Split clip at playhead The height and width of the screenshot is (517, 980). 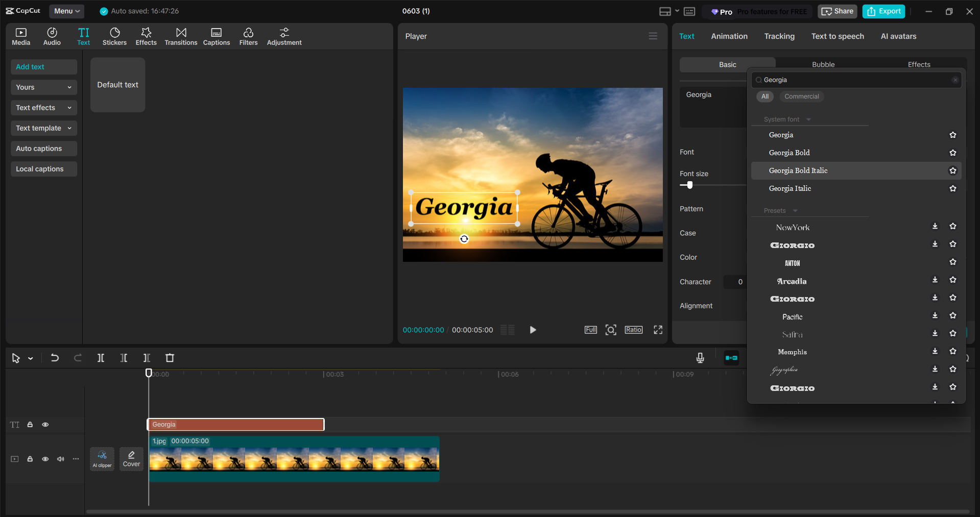[101, 358]
